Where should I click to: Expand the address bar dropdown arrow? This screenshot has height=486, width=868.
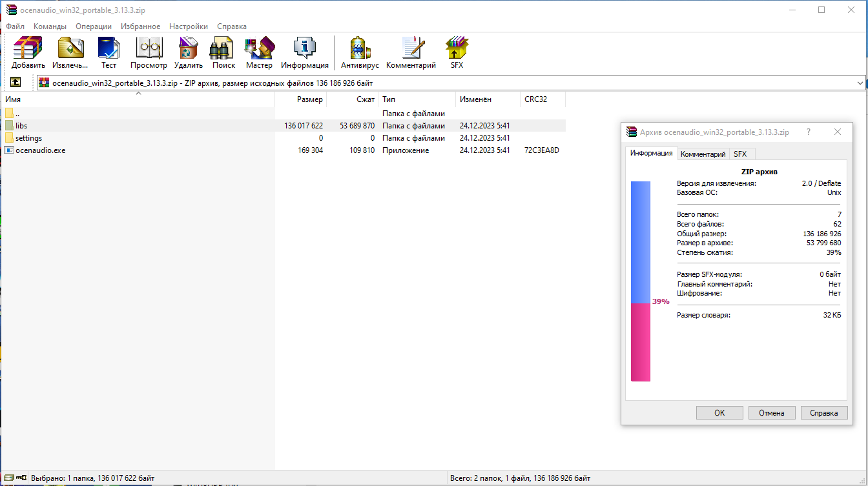[860, 83]
